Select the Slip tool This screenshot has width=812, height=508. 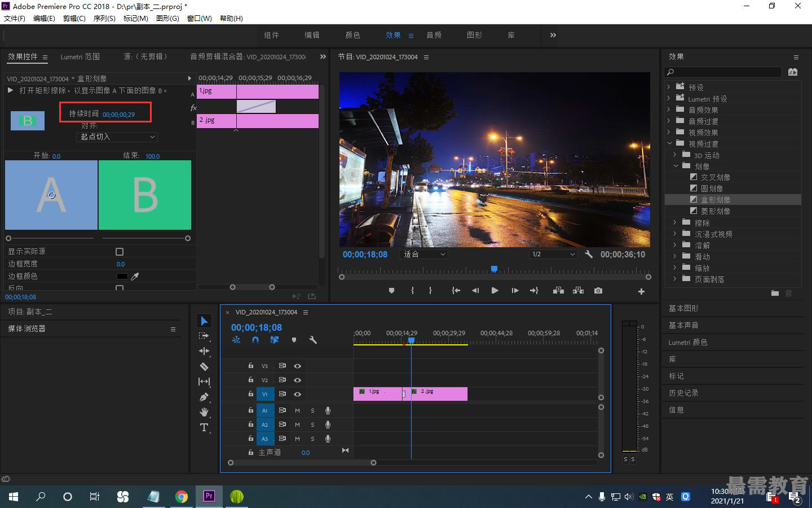(204, 382)
